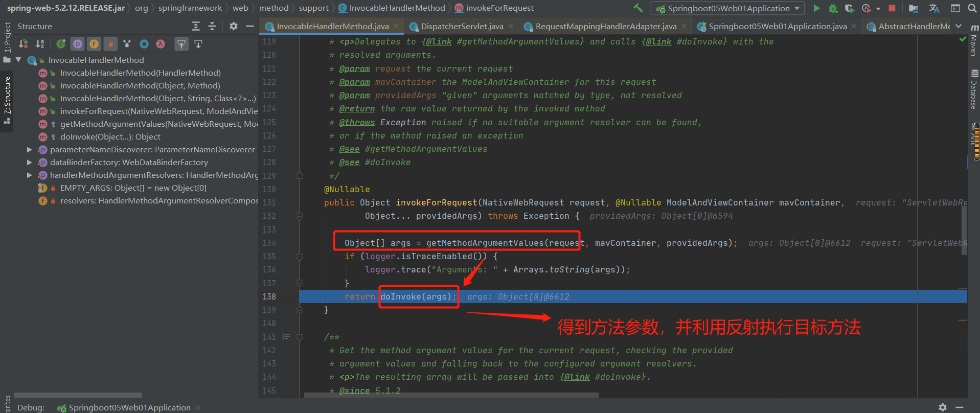Screen dimensions: 980x413
Task: Close the DispatcherServlet.java tab
Action: [x=511, y=26]
